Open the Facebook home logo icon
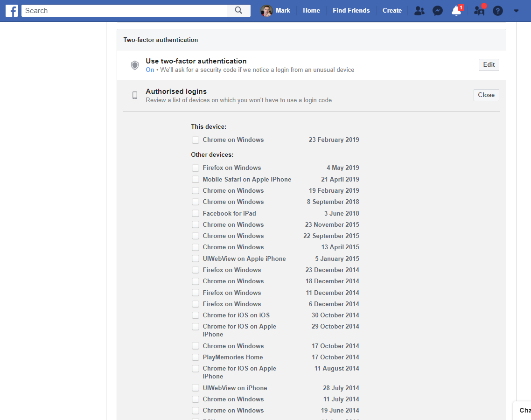Viewport: 531px width, 420px height. click(11, 10)
